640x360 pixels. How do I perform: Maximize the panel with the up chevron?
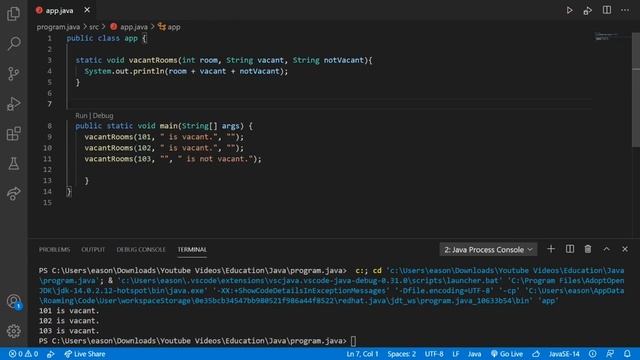(607, 249)
